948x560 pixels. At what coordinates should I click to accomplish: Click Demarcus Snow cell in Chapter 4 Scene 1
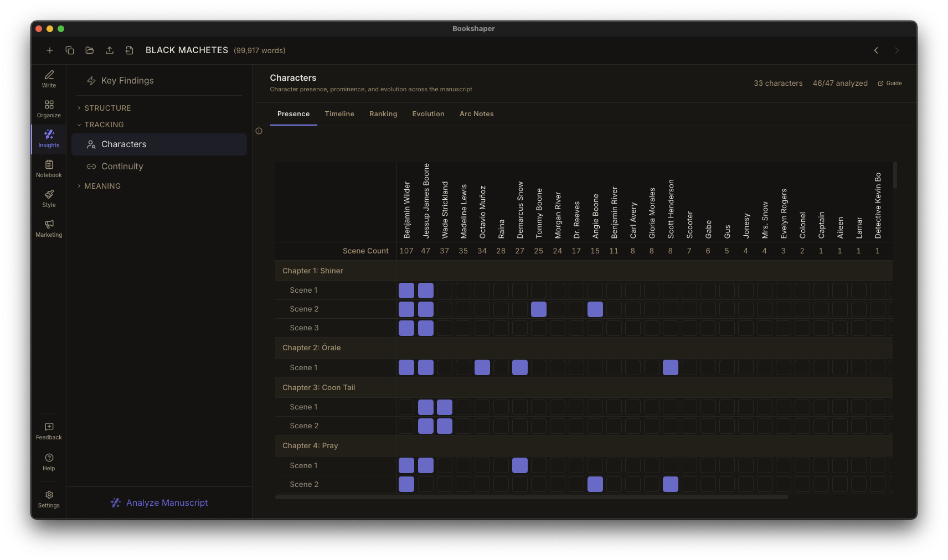520,465
